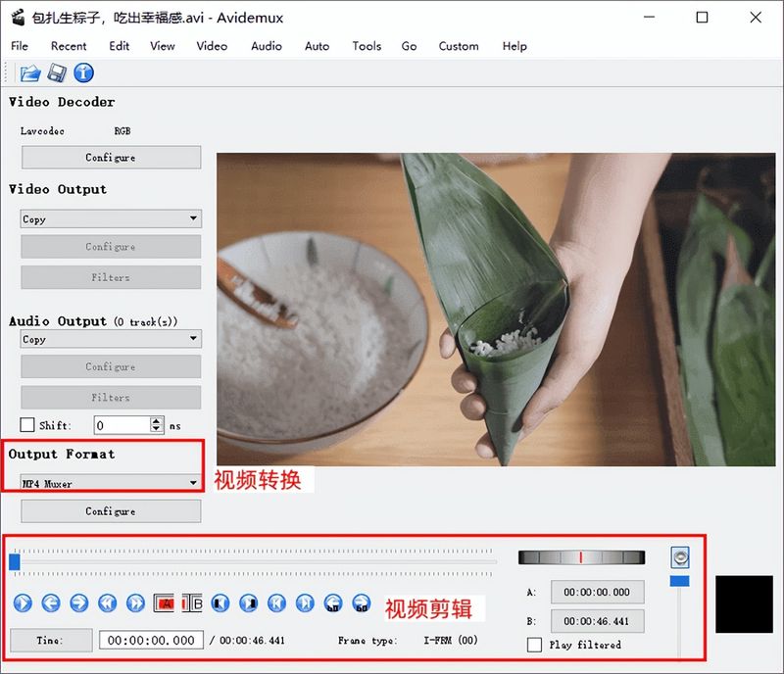Click the jog shuttle wheel control
Screen dimensions: 784x674
pyautogui.click(x=581, y=557)
